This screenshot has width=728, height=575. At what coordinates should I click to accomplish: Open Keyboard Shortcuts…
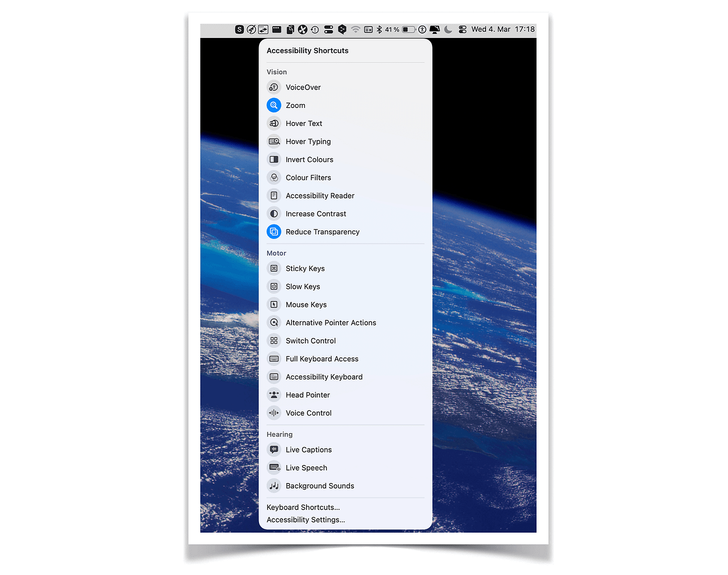point(303,507)
